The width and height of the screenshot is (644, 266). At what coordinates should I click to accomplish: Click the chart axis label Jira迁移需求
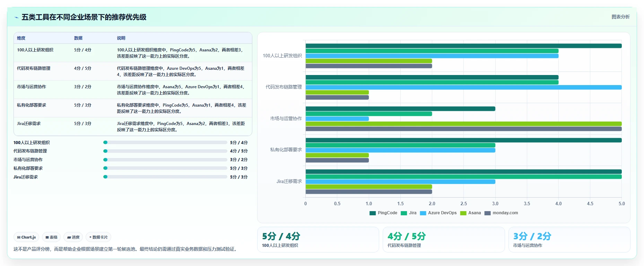click(289, 182)
